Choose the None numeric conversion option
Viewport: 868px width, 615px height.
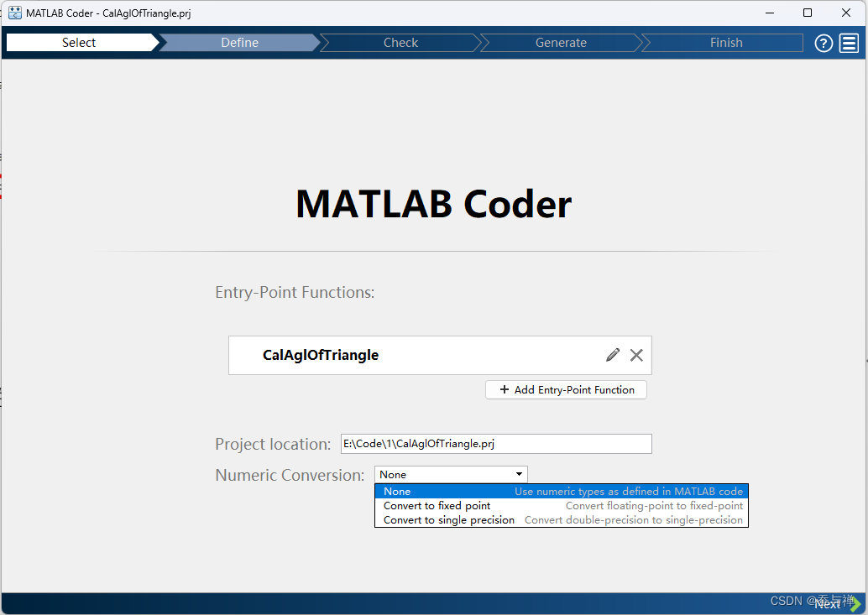[562, 491]
